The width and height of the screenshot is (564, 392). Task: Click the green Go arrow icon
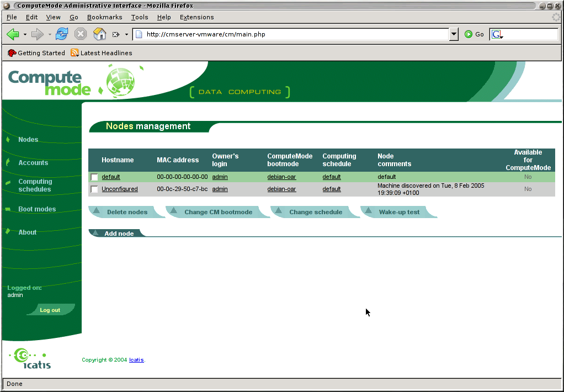coord(469,34)
